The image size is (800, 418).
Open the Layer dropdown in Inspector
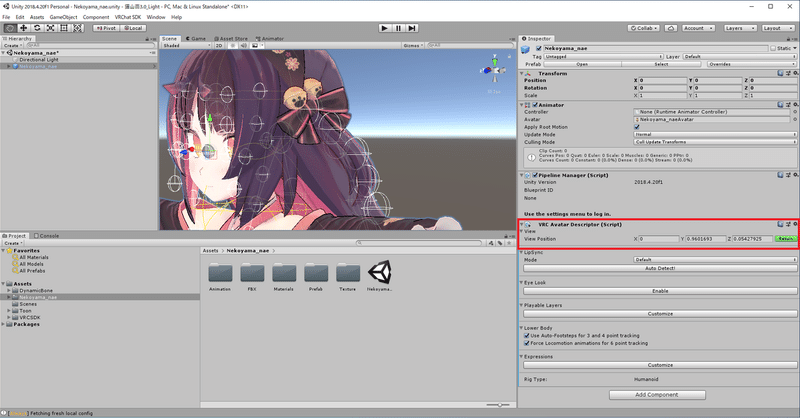739,57
